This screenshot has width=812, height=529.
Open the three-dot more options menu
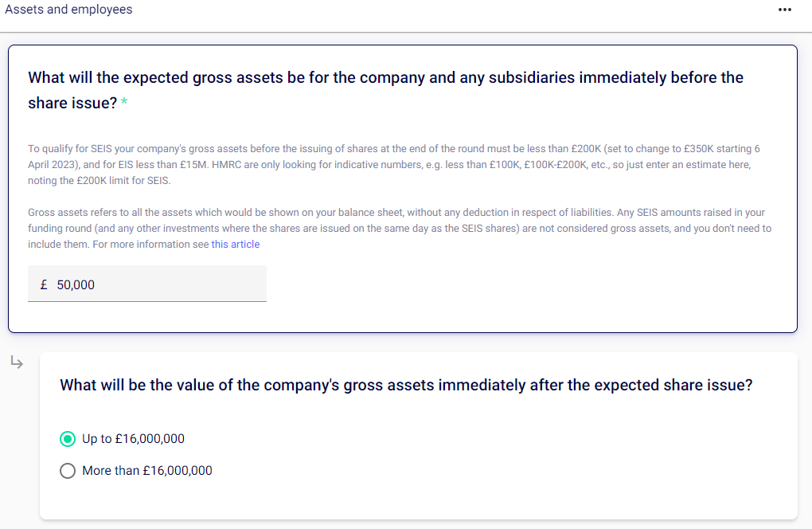[785, 10]
